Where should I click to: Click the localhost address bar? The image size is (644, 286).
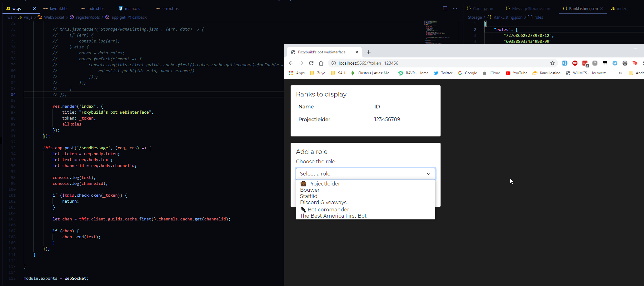point(437,63)
